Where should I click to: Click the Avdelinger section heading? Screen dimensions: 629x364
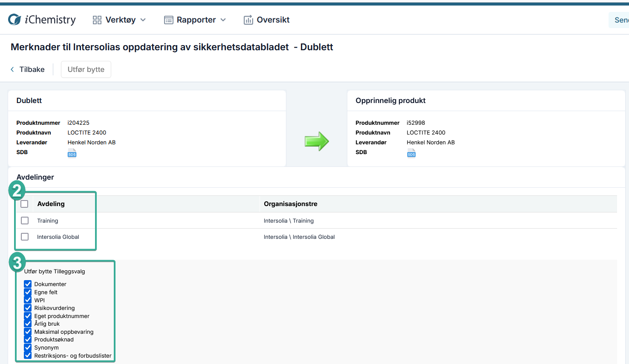click(x=35, y=177)
